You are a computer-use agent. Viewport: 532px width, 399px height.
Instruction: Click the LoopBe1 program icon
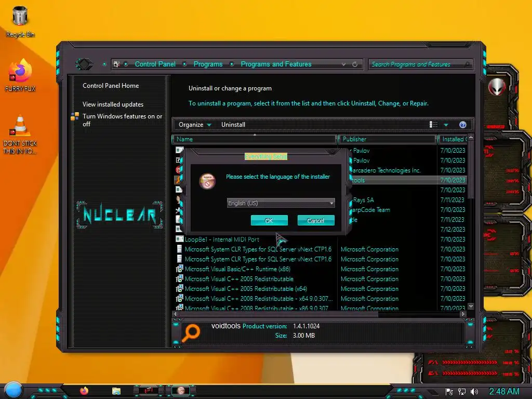[179, 239]
